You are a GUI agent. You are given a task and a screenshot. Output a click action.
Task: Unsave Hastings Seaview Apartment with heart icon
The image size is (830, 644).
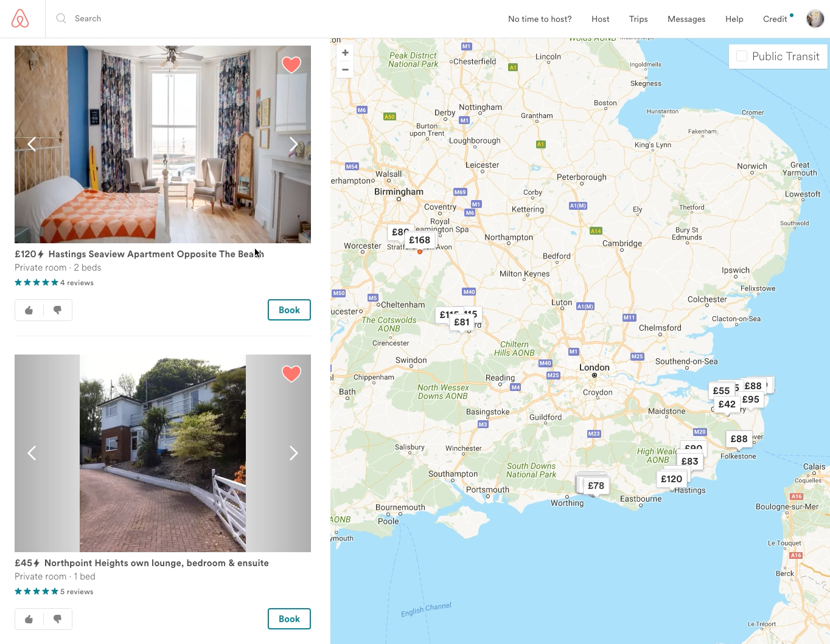[291, 64]
